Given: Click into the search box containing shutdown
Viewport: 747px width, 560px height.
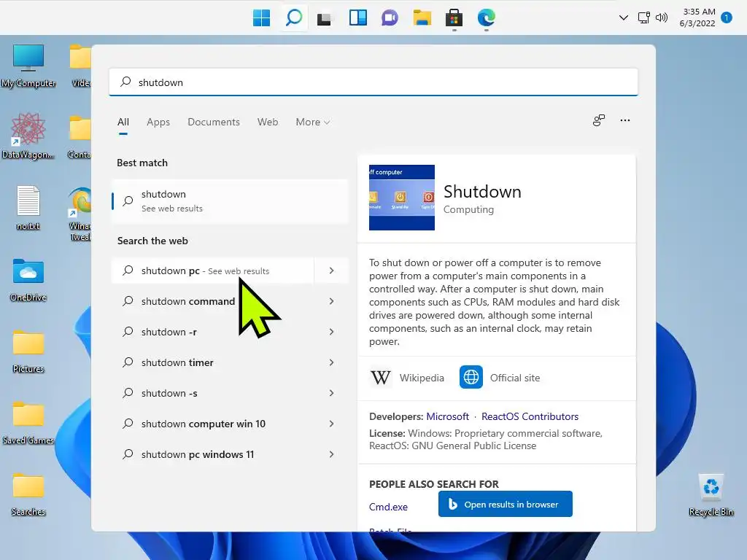Looking at the screenshot, I should tap(373, 82).
